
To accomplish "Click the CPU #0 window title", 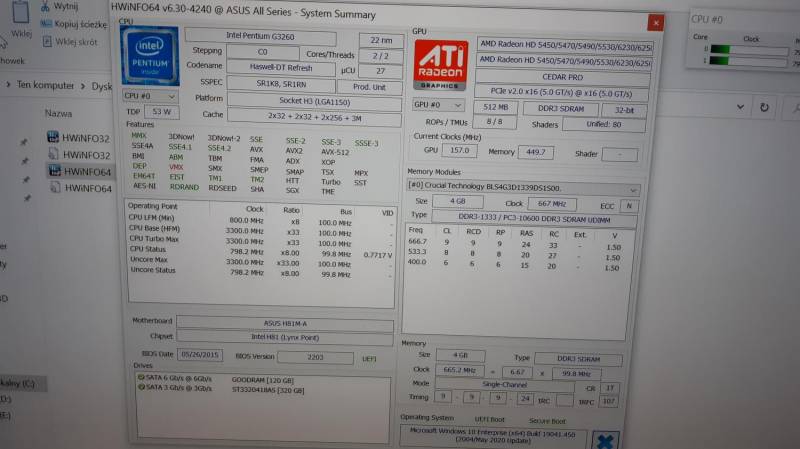I will (707, 19).
